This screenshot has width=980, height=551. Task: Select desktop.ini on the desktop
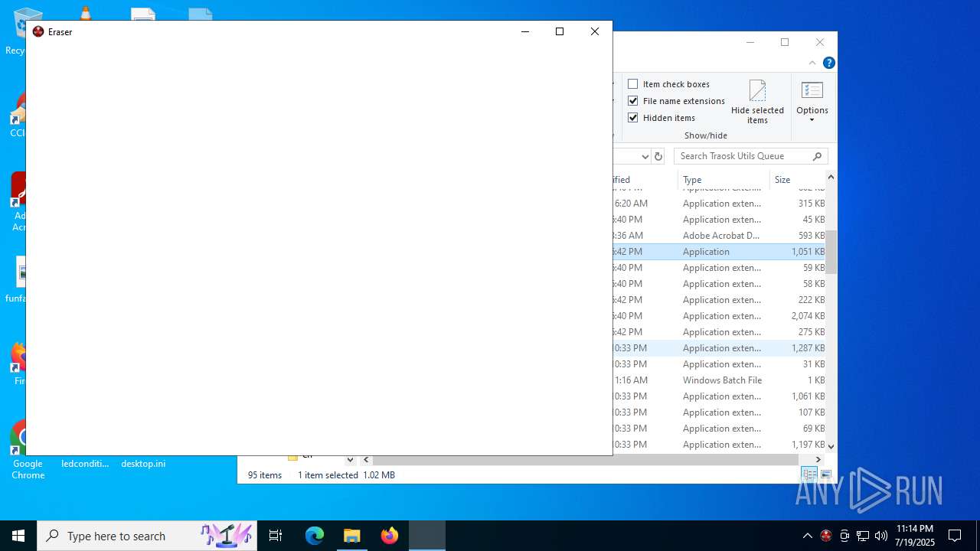(143, 463)
